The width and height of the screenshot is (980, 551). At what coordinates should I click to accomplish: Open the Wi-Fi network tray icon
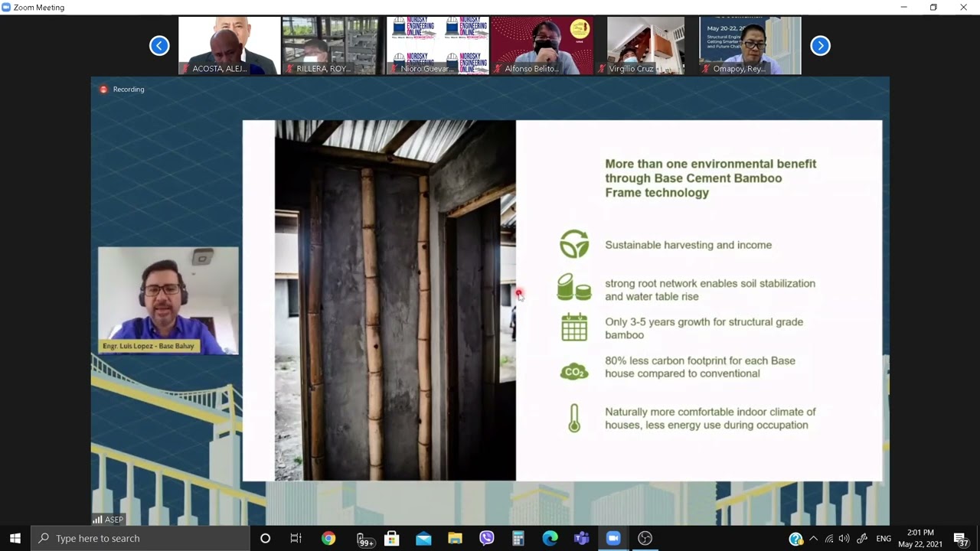click(x=829, y=539)
